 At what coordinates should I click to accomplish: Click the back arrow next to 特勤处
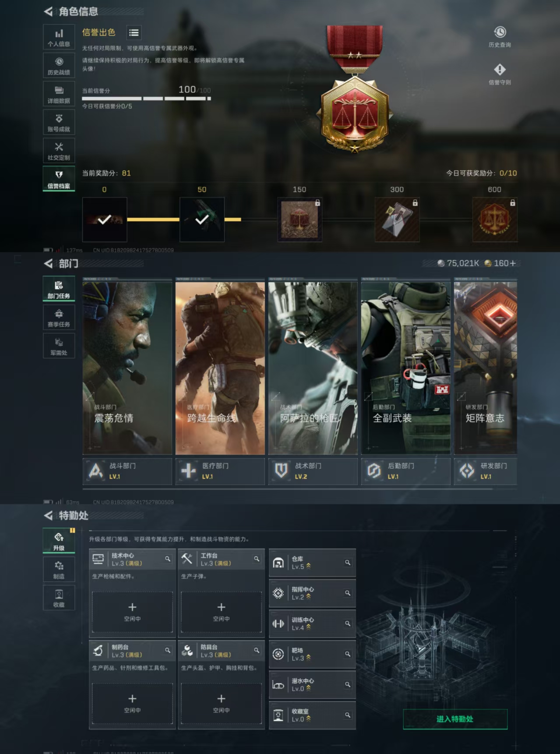coord(49,516)
